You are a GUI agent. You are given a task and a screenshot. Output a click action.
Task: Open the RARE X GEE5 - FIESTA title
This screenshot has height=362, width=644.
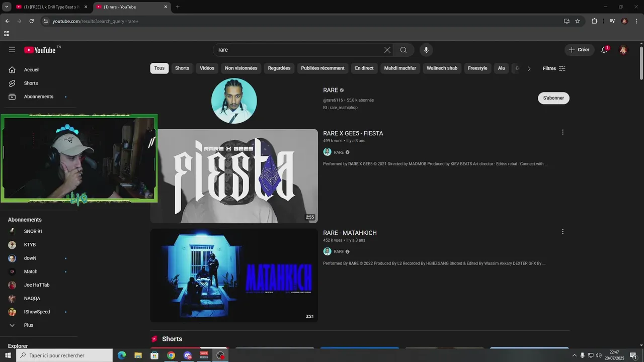(353, 133)
